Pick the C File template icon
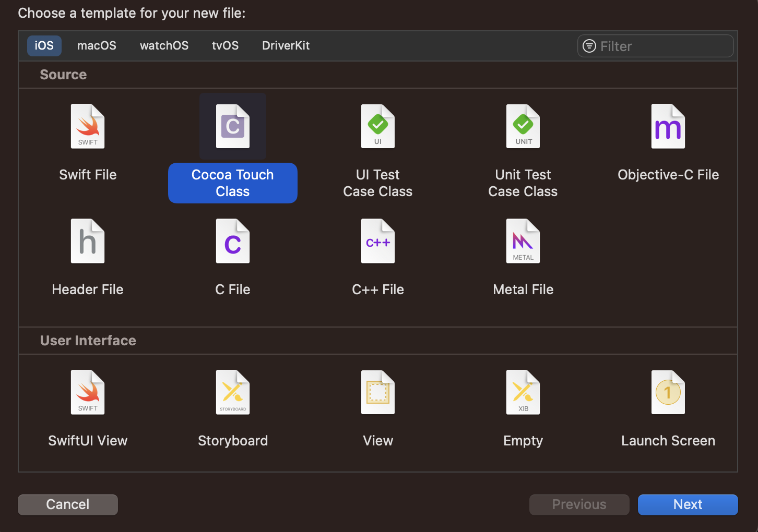 click(x=233, y=241)
